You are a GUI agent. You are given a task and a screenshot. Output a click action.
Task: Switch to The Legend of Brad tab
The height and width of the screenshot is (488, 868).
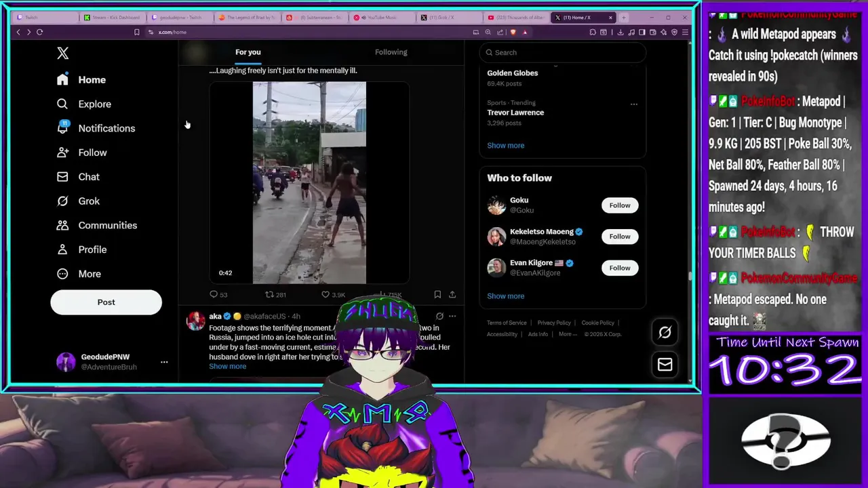[247, 17]
